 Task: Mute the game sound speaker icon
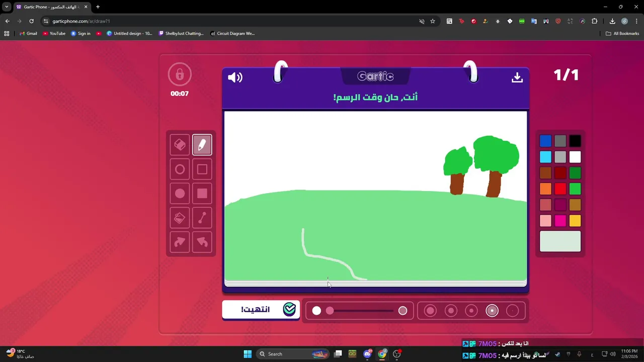click(235, 77)
